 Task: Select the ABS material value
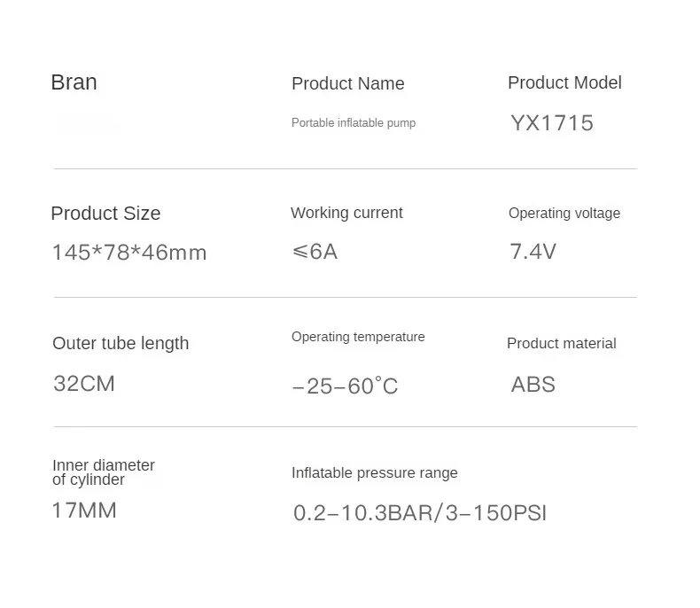[x=533, y=385]
